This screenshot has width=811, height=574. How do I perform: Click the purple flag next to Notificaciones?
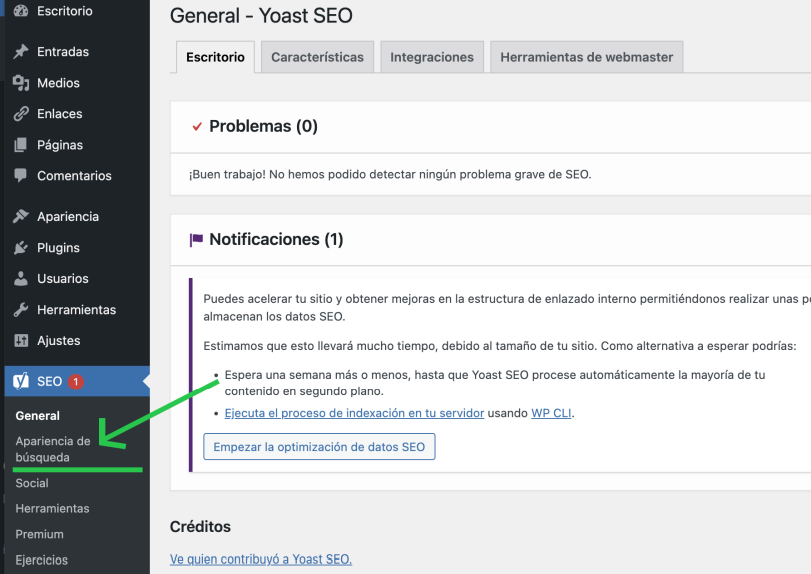(196, 239)
